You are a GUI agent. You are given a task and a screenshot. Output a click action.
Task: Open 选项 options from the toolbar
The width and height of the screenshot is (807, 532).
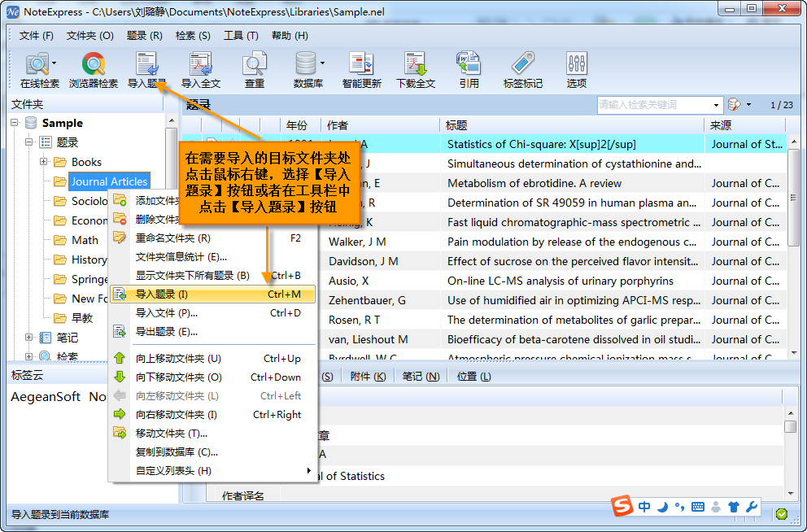577,63
